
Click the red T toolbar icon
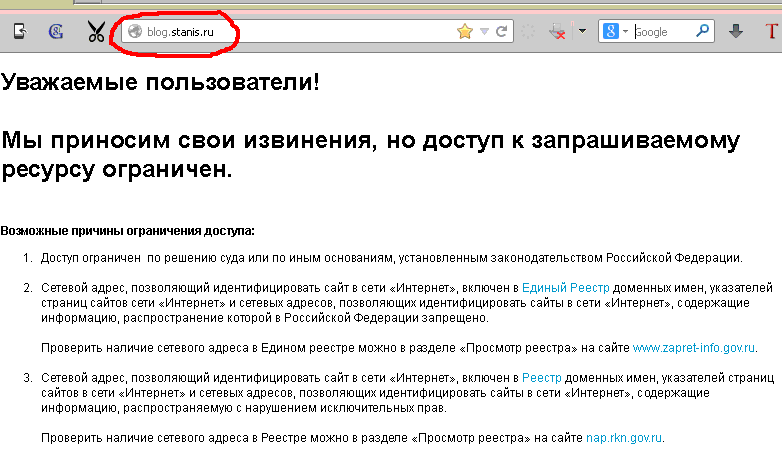(771, 32)
